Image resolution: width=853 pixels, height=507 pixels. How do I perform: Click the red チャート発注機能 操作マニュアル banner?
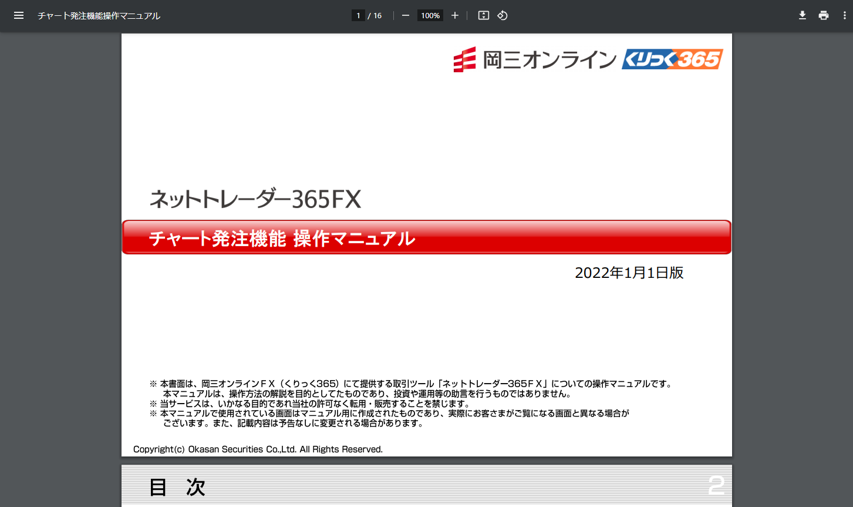click(x=426, y=237)
